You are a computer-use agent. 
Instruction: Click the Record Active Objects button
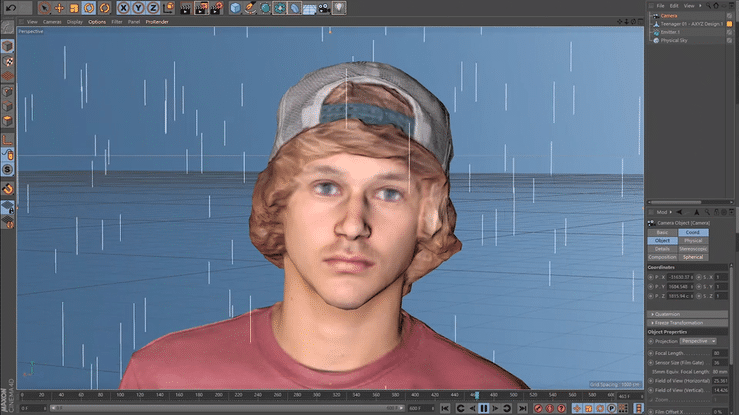click(538, 408)
